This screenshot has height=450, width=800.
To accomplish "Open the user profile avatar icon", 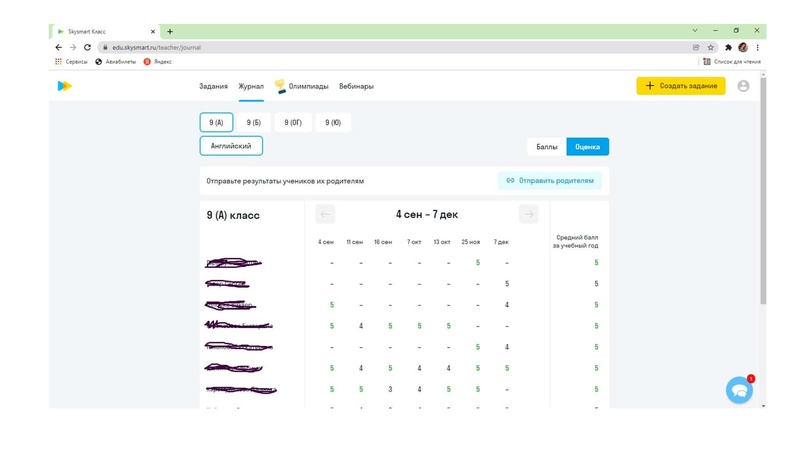I will (743, 86).
